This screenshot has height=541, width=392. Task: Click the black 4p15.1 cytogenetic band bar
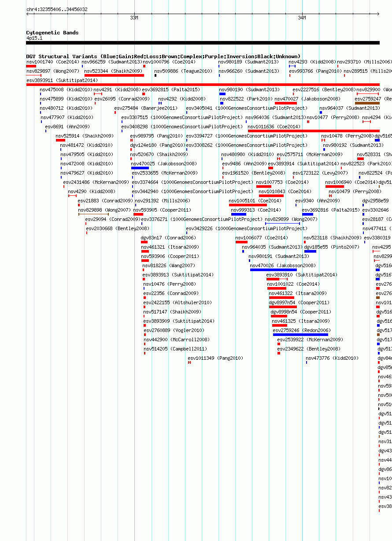click(x=203, y=43)
